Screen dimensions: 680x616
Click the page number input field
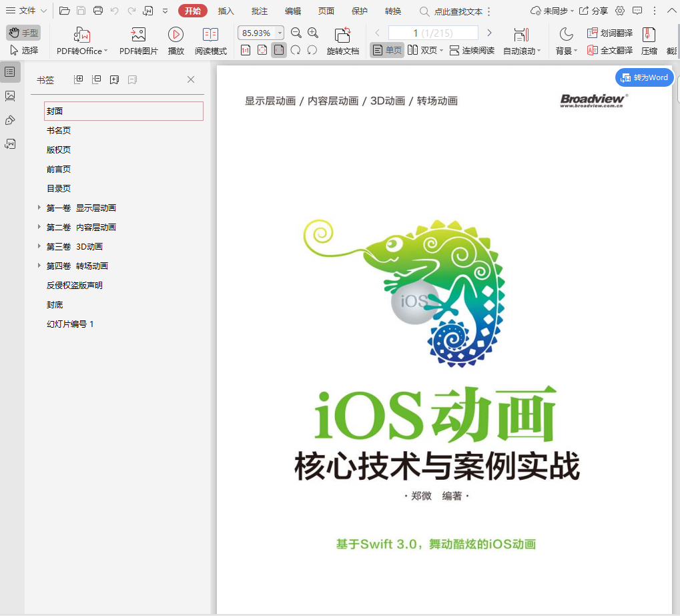(x=432, y=33)
